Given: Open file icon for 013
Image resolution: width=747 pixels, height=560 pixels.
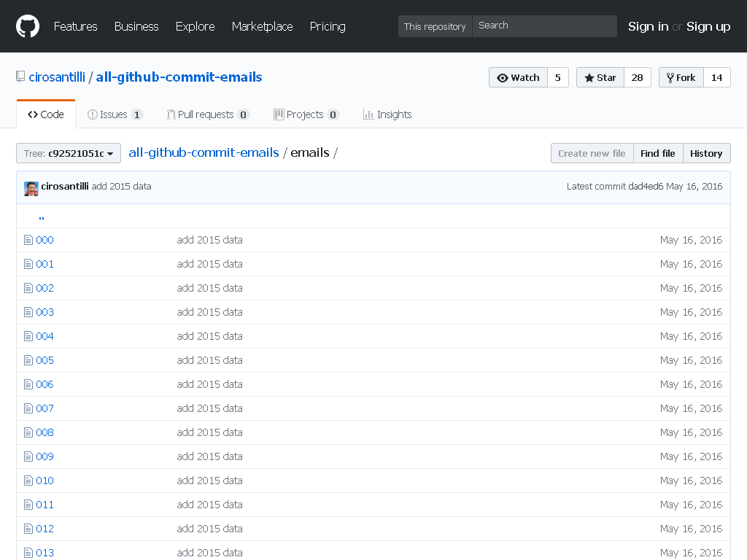Looking at the screenshot, I should click(28, 553).
